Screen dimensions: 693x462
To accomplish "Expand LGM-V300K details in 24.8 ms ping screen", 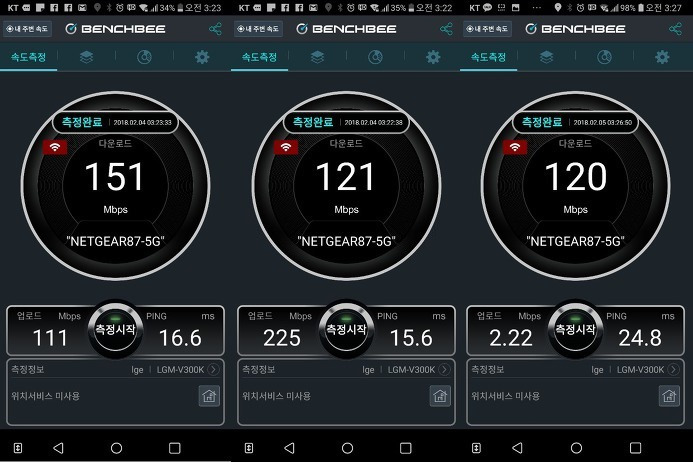I will tap(674, 369).
